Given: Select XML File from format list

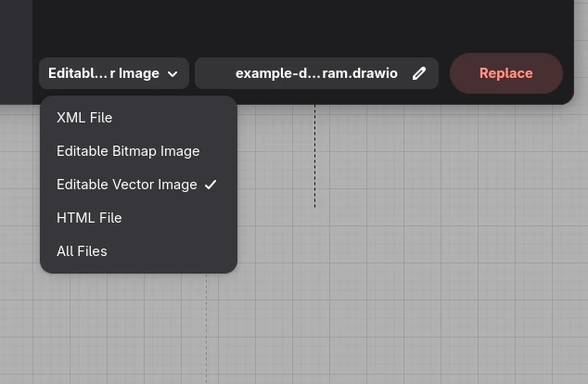Looking at the screenshot, I should coord(84,118).
